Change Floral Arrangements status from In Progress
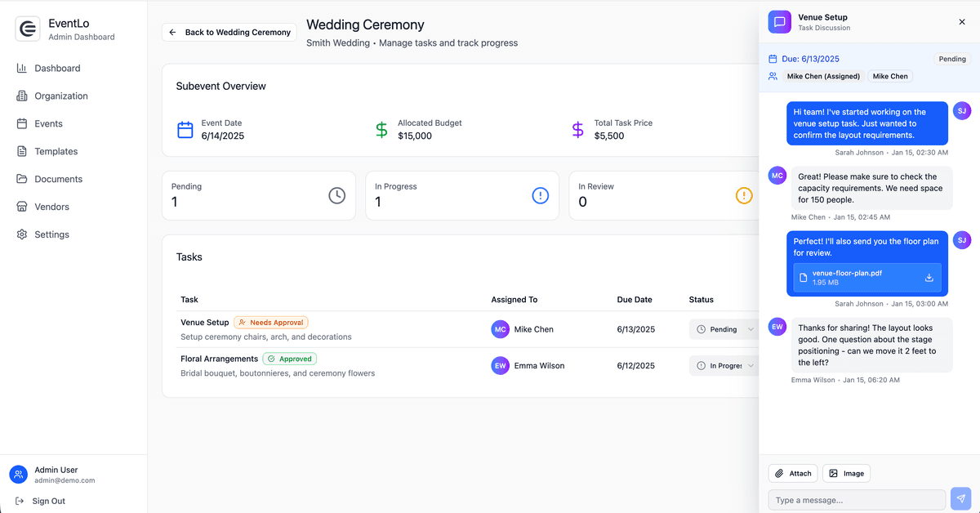 click(724, 365)
